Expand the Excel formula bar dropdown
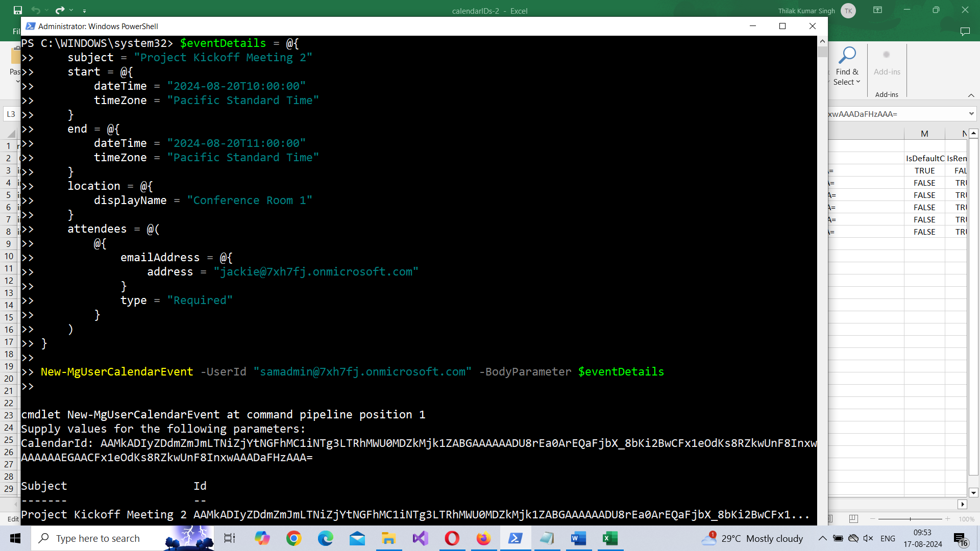 tap(971, 114)
